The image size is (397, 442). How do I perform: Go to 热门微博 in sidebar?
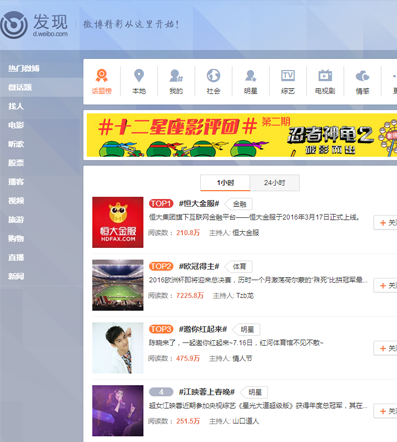click(x=24, y=68)
